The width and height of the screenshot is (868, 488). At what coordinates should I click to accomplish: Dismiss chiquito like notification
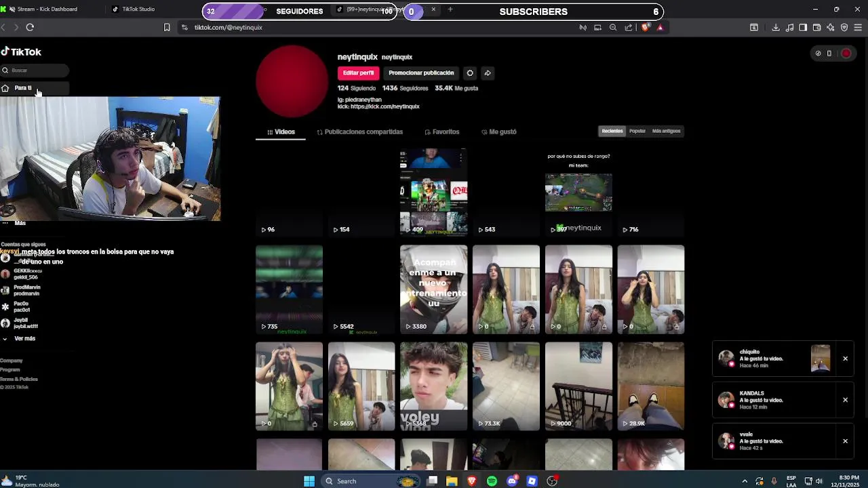click(x=845, y=359)
